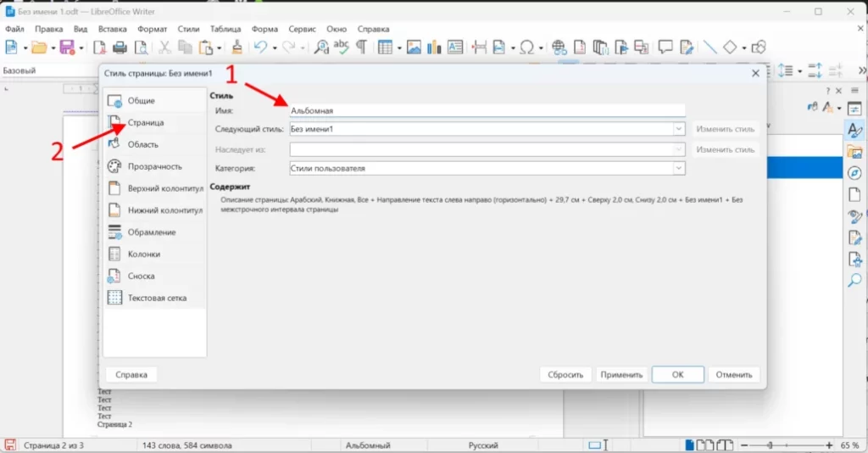Click the Insert Hyperlink globe icon
Screen dimensions: 868x453
click(x=559, y=48)
